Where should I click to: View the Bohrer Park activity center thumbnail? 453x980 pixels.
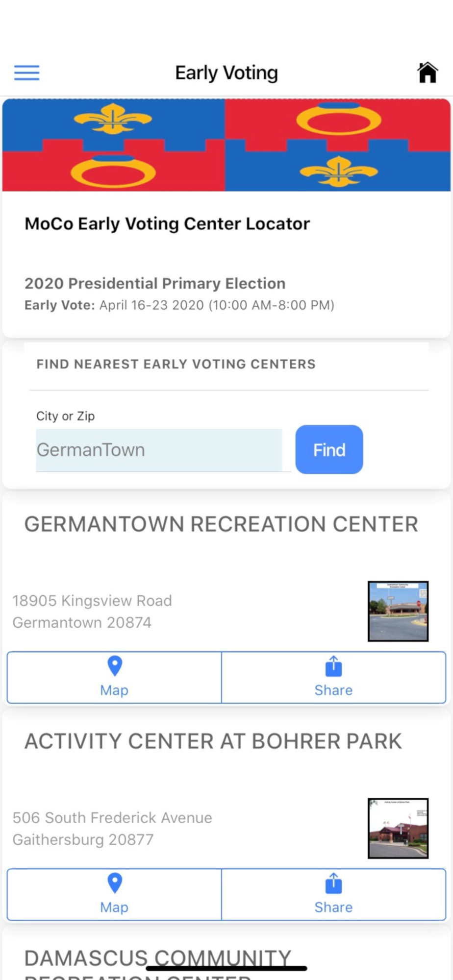[x=398, y=828]
